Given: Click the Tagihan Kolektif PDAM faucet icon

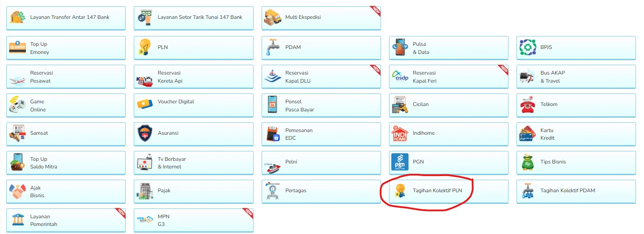Looking at the screenshot, I should point(528,191).
